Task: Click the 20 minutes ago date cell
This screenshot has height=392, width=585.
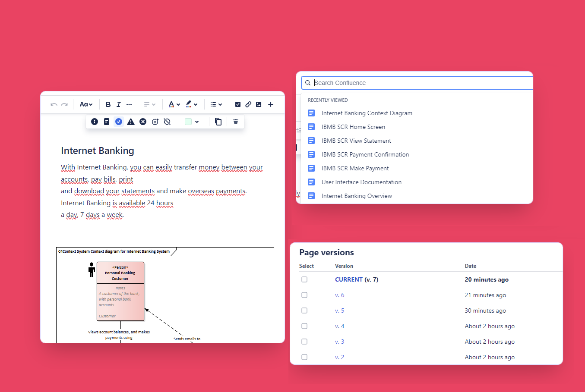Action: click(487, 279)
